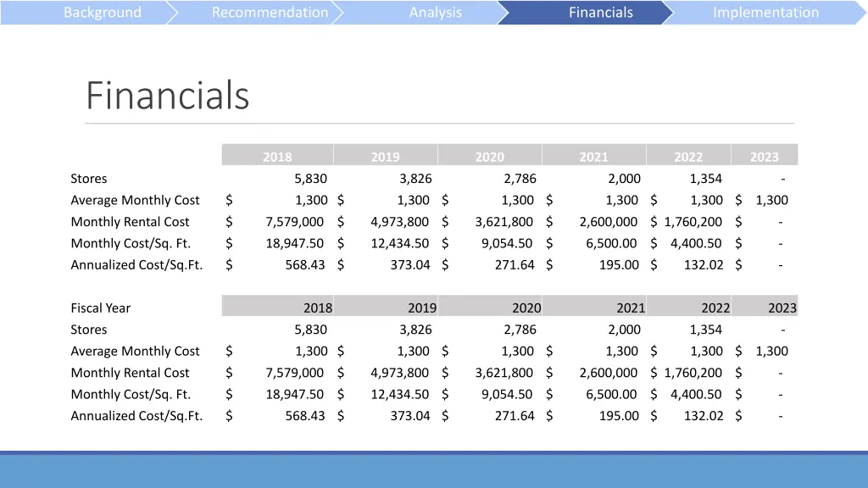This screenshot has width=868, height=488.
Task: Click 5,830 in the Fiscal Year table
Action: (310, 330)
